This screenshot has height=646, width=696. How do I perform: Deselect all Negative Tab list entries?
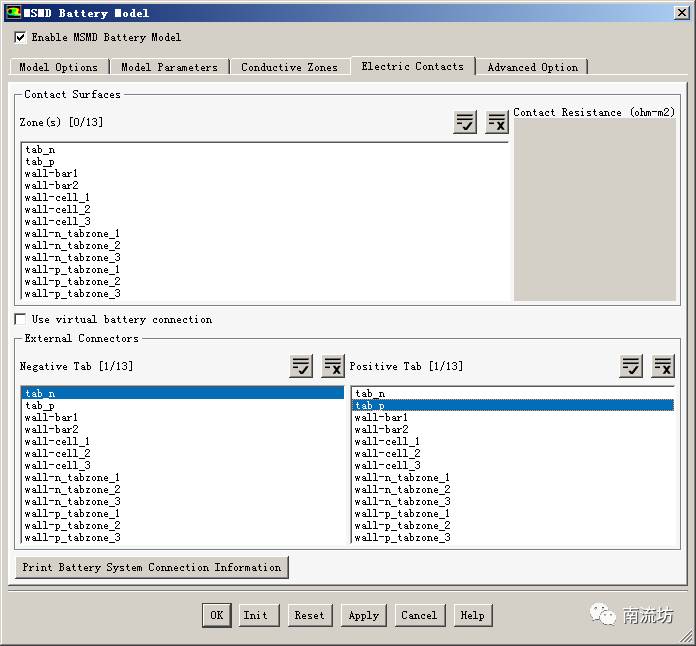click(x=333, y=366)
